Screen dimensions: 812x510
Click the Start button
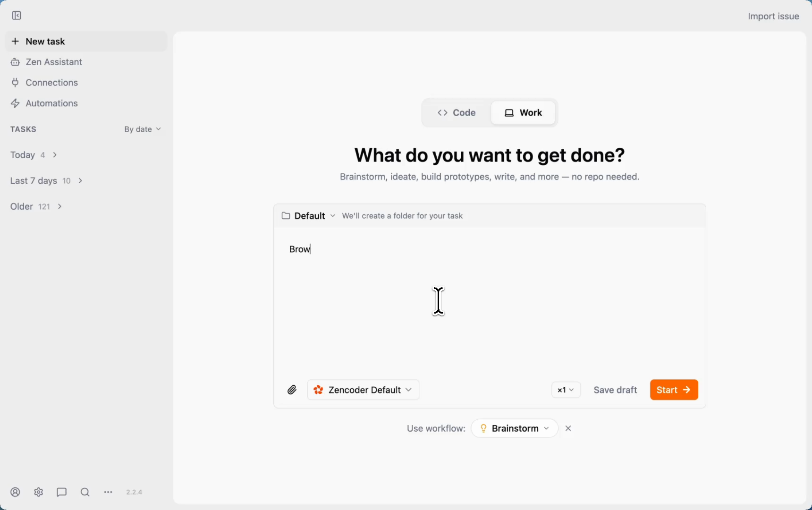tap(674, 390)
